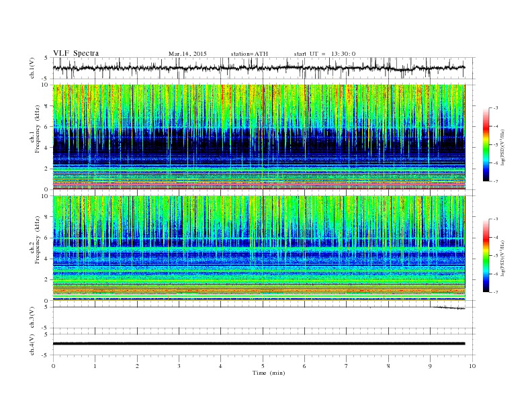Click the "start UT = 13:30:0" header text

324,54
